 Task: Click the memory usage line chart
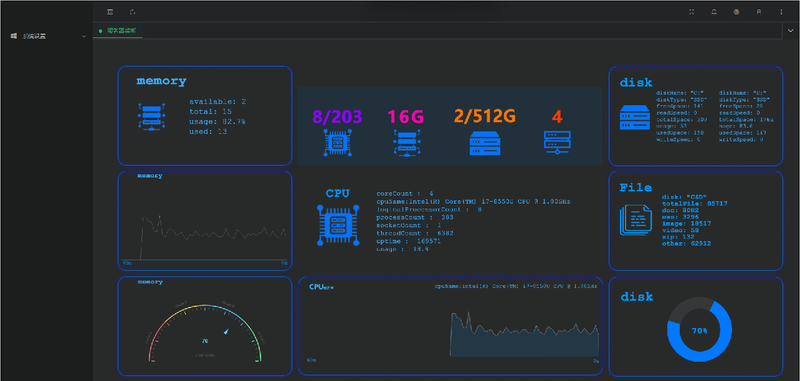pos(205,237)
